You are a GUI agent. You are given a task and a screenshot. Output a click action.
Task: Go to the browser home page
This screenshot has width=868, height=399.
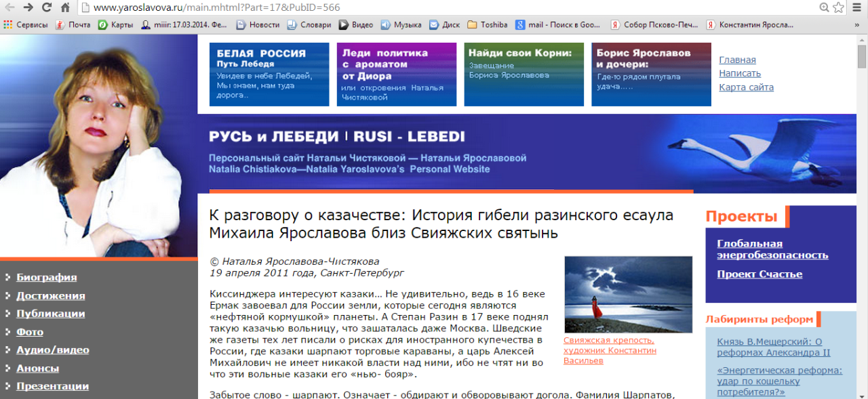pyautogui.click(x=65, y=7)
